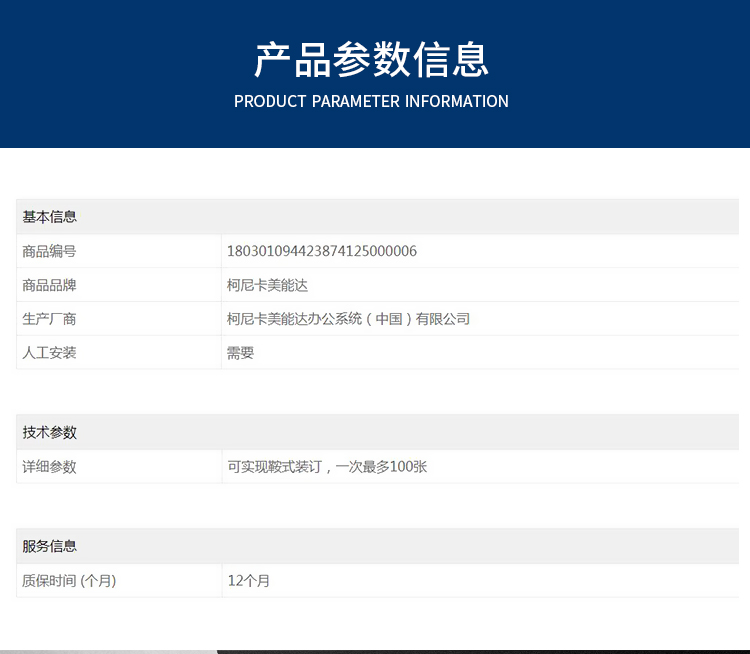Click the 质保时间 (个月) row label
This screenshot has width=750, height=654.
click(x=70, y=581)
